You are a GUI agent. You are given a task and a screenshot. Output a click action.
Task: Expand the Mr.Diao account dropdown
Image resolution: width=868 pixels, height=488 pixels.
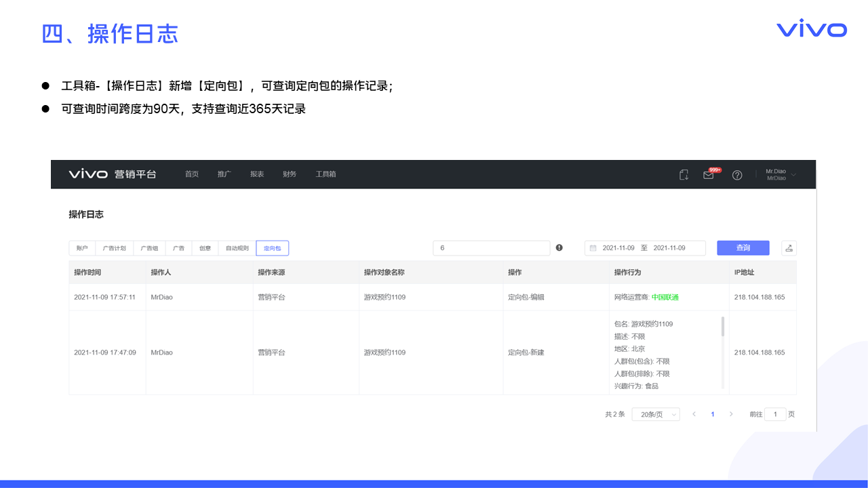tap(781, 175)
